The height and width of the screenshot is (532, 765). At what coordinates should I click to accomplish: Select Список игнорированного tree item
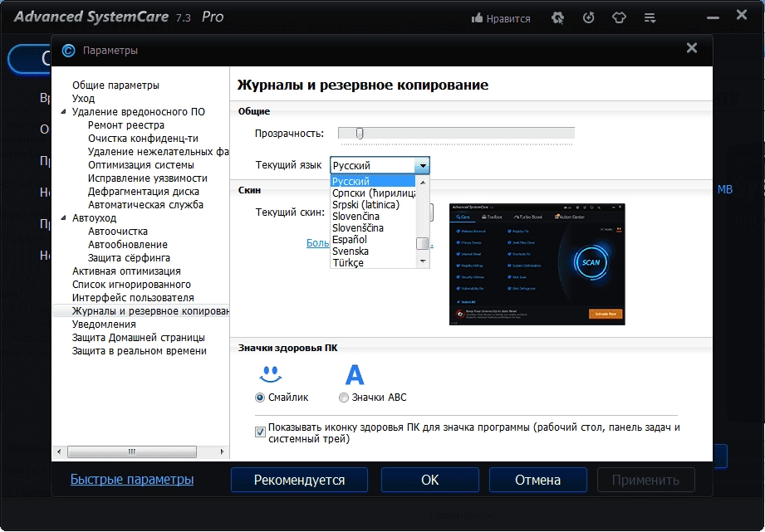pyautogui.click(x=131, y=285)
